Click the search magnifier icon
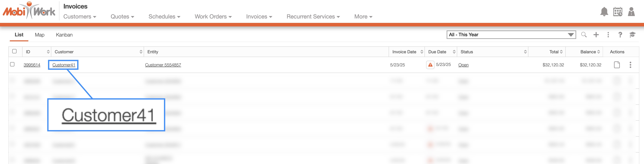644x164 pixels. [584, 35]
